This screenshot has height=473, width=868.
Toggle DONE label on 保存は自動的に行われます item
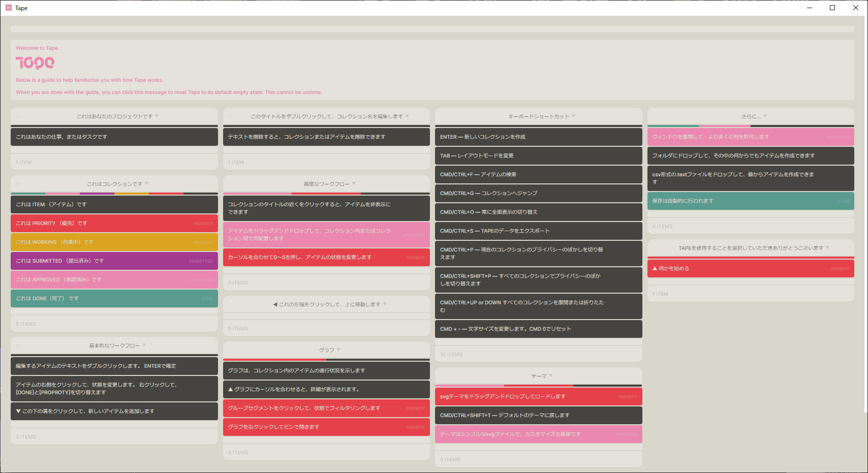tap(844, 201)
